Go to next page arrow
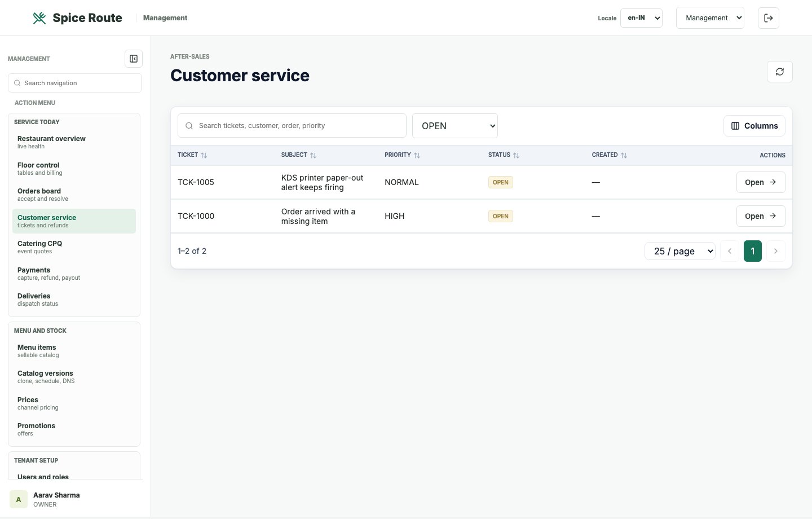Viewport: 812px width, 519px height. tap(776, 251)
